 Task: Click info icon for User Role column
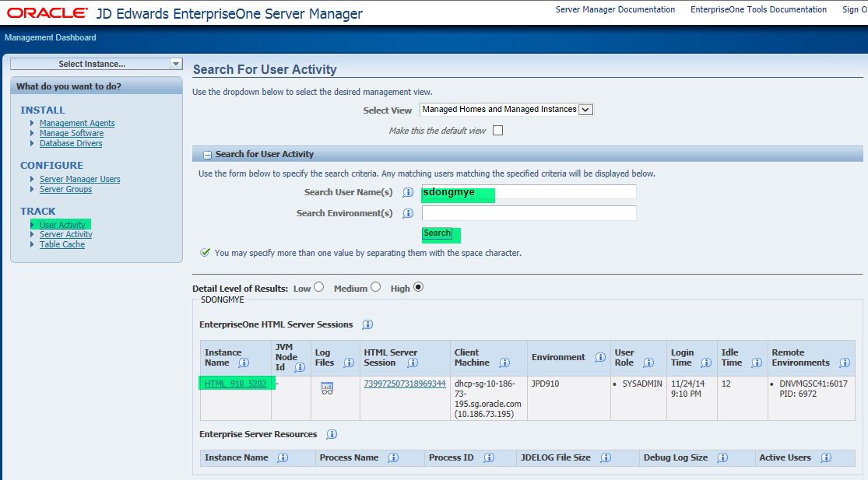[x=648, y=363]
